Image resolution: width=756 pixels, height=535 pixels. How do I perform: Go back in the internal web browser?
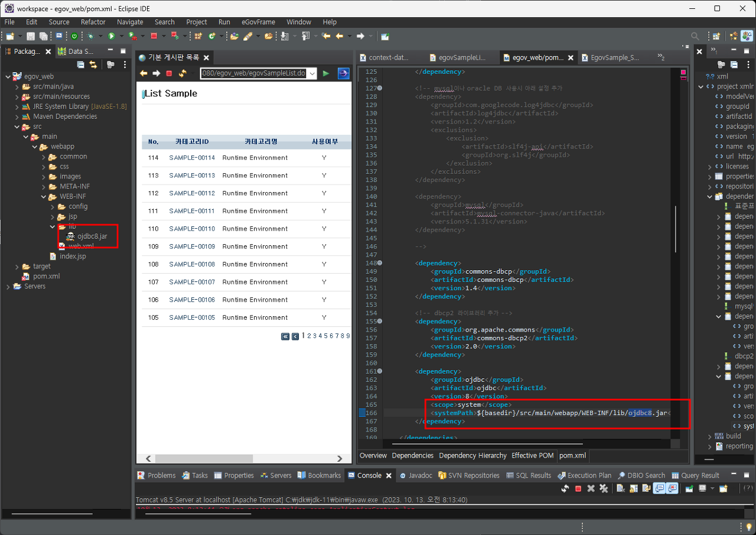(144, 73)
